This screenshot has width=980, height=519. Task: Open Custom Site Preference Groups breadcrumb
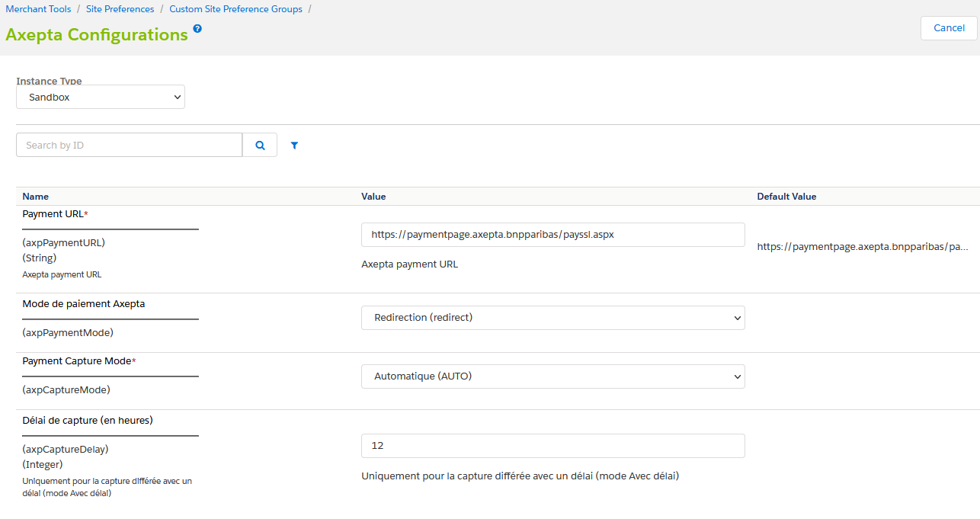235,9
